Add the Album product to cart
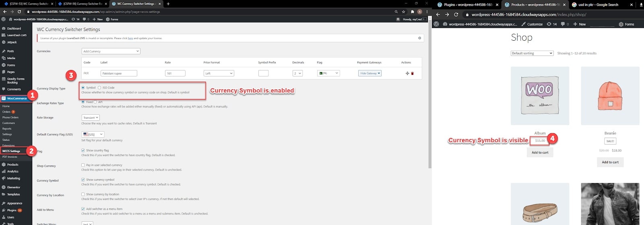Image resolution: width=644 pixels, height=225 pixels. click(x=540, y=153)
